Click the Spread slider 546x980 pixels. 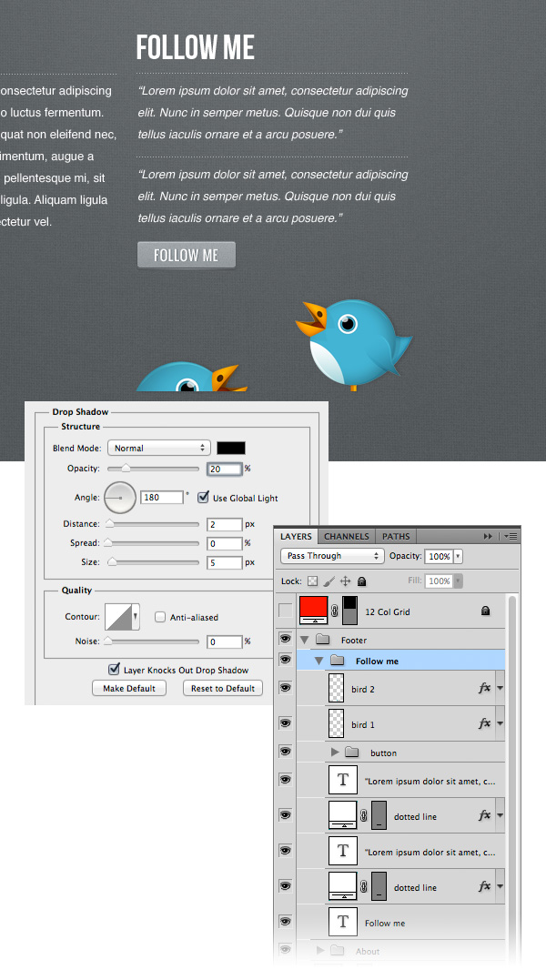[x=153, y=542]
